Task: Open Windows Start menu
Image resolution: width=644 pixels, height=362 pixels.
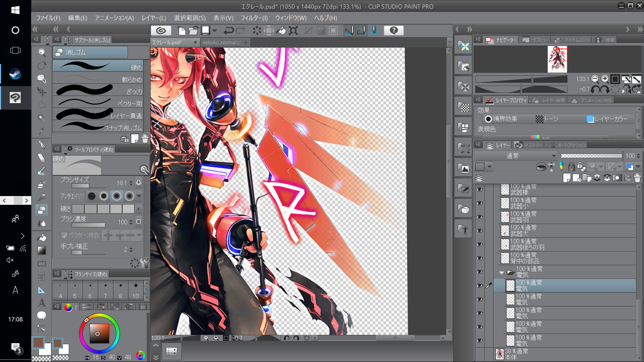Action: click(15, 10)
